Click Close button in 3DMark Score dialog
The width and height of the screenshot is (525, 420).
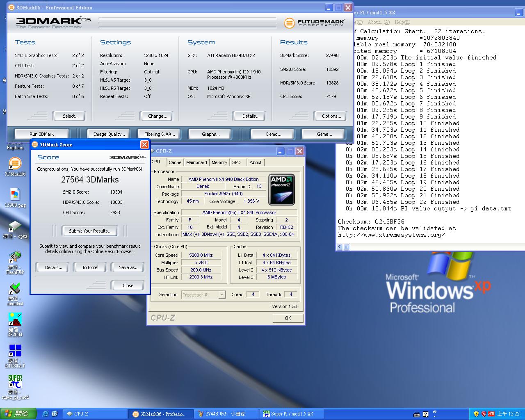pyautogui.click(x=128, y=285)
